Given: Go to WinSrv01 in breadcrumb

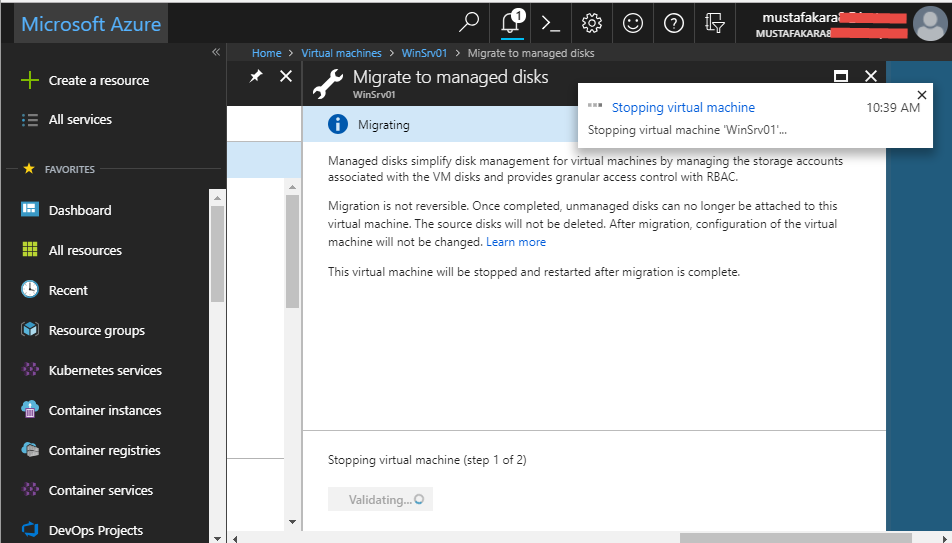Looking at the screenshot, I should (x=424, y=53).
